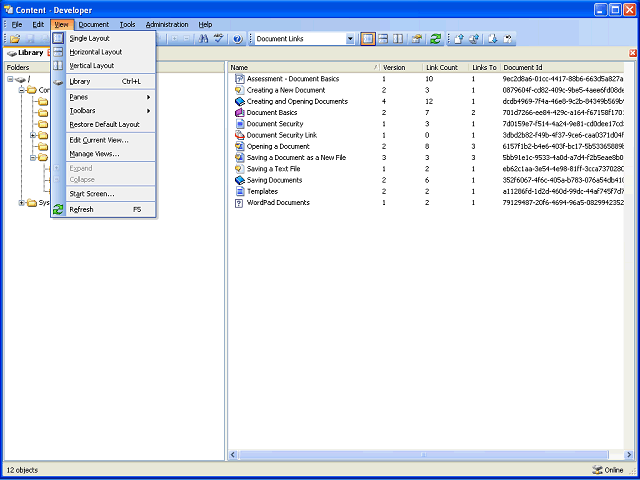The image size is (640, 480).
Task: Sort by the Name column header
Action: (304, 67)
